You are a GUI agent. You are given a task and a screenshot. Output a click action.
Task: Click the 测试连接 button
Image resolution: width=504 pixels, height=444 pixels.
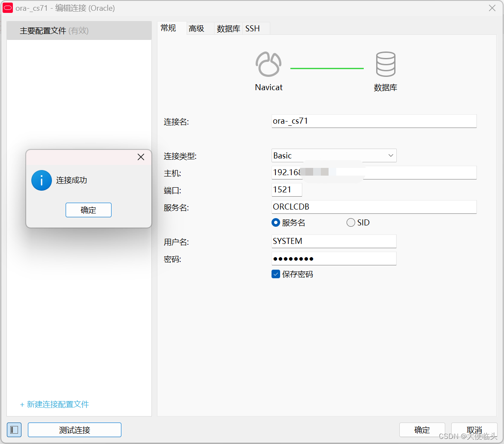pos(75,430)
